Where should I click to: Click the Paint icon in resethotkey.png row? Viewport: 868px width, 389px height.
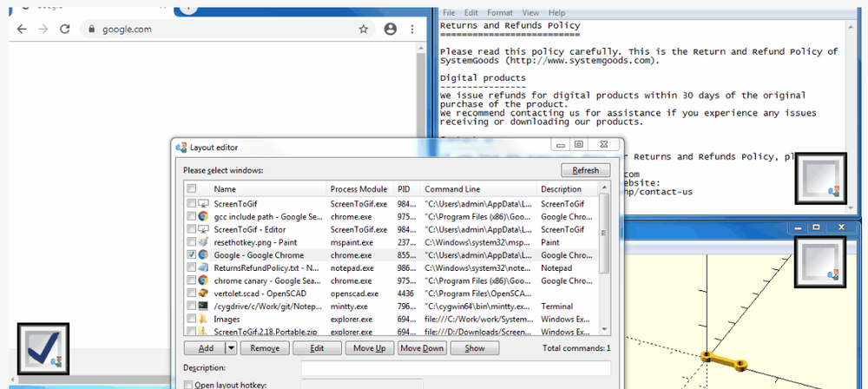pyautogui.click(x=203, y=242)
